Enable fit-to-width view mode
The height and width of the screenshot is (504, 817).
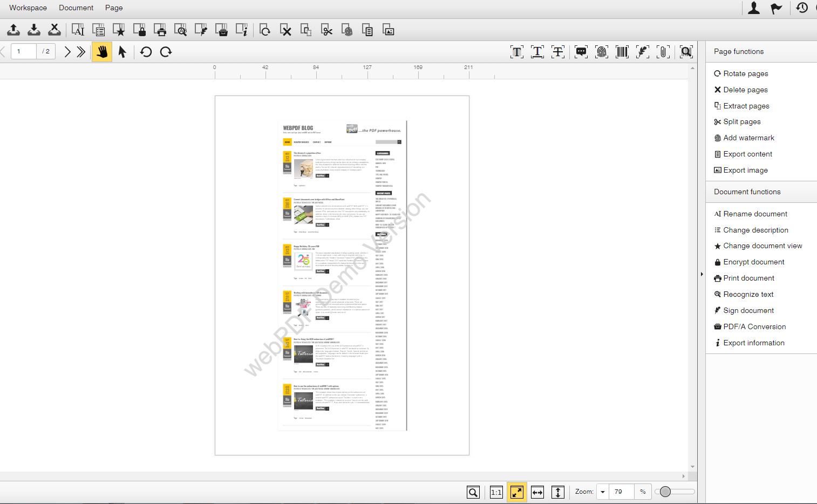coord(537,492)
